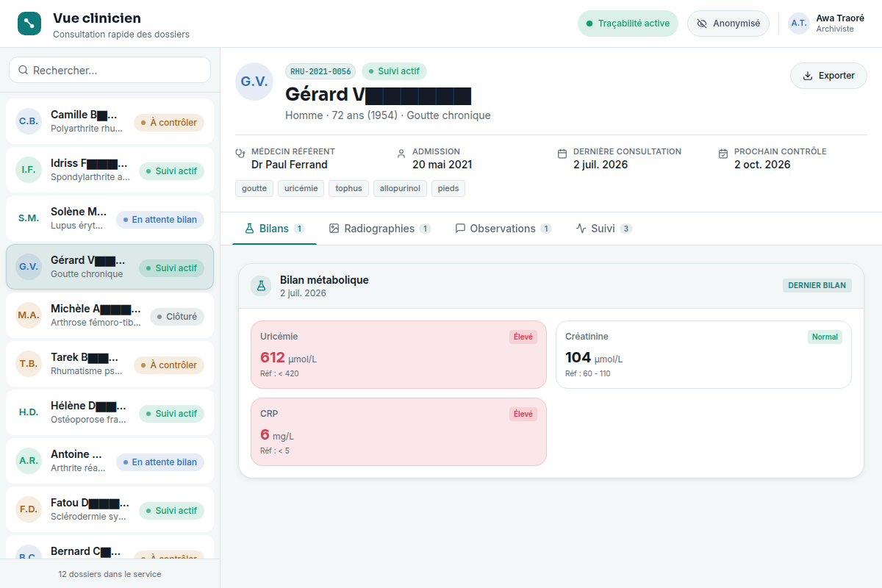
Task: Click the A.T. user avatar
Action: click(799, 24)
